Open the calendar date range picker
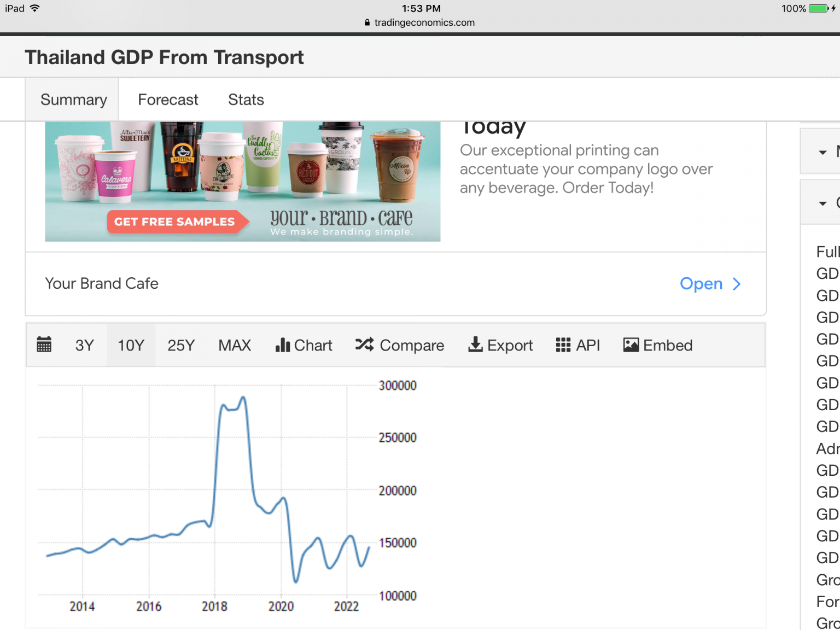Viewport: 840px width, 630px height. click(x=44, y=345)
